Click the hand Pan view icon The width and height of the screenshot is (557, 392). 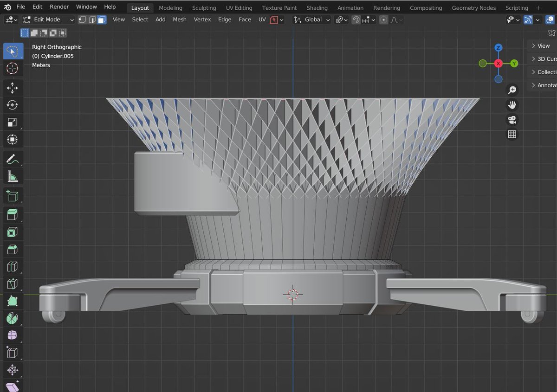[512, 105]
